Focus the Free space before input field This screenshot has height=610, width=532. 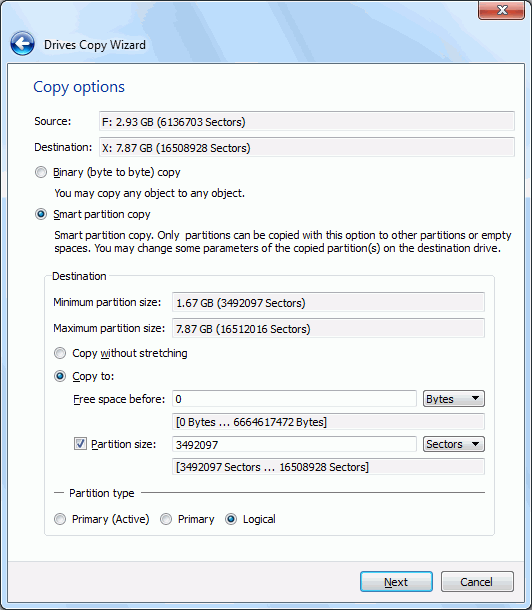tap(294, 399)
